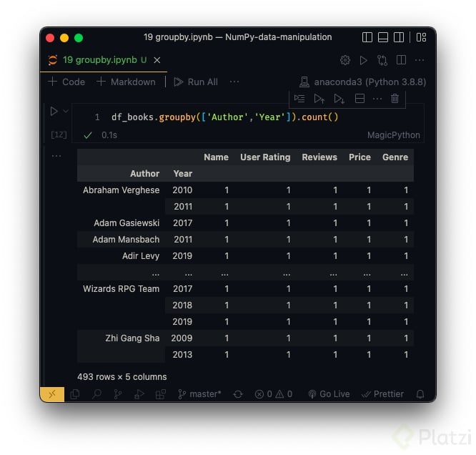Screen dimensions: 476x455
Task: Select the Wizards RPG Team row label
Action: (121, 289)
